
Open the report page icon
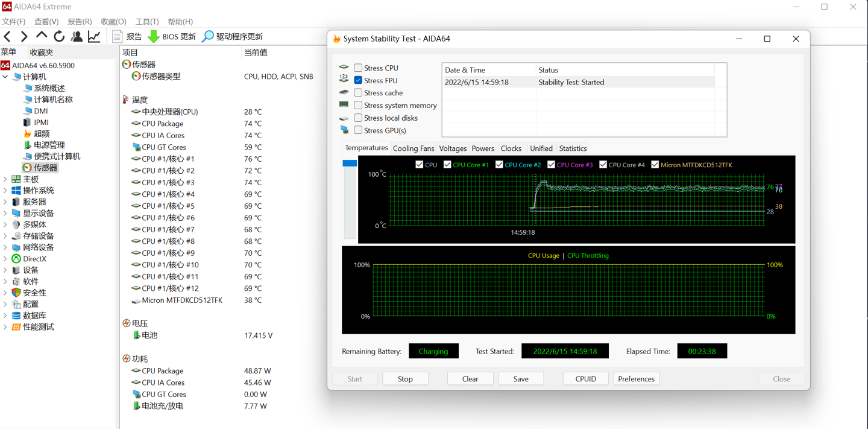click(x=118, y=37)
